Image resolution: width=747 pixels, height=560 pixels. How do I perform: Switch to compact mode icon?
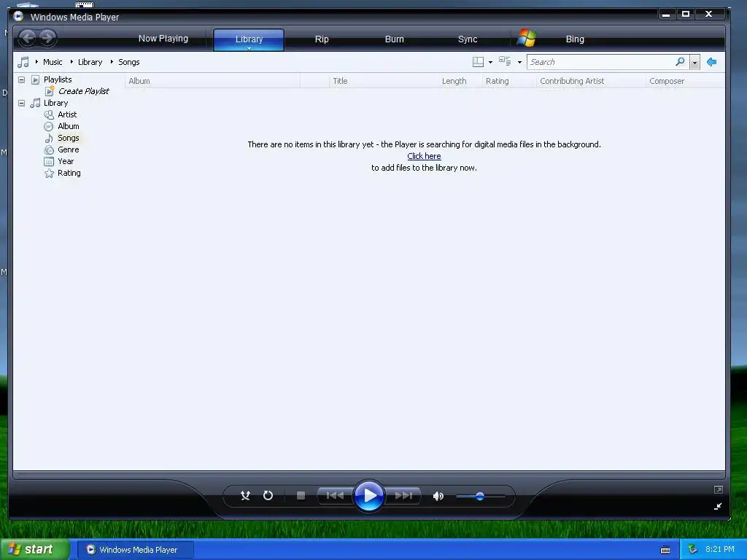tap(718, 506)
